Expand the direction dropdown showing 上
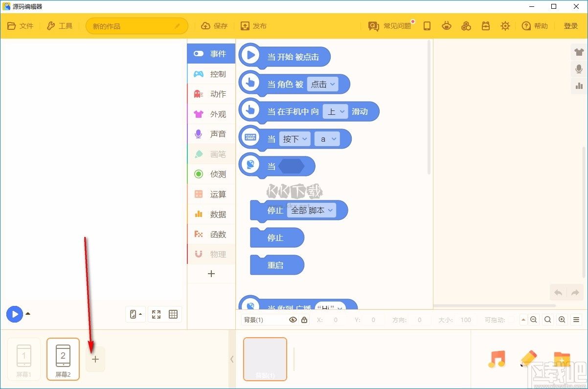 click(x=336, y=111)
